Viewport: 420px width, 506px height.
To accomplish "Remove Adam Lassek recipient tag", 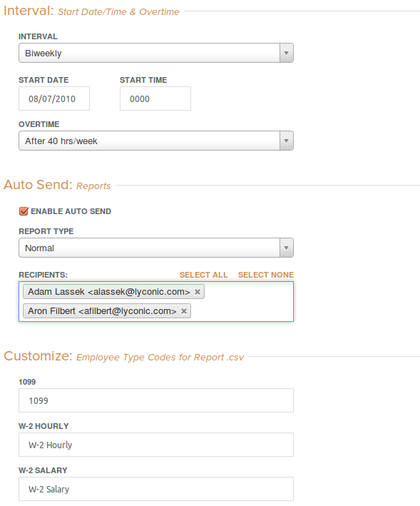I will (x=198, y=292).
